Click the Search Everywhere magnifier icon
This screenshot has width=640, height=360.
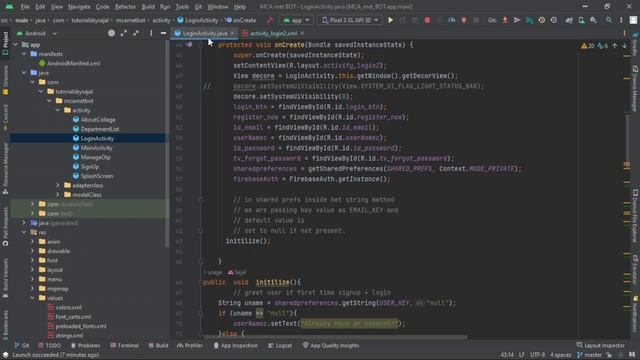click(x=609, y=20)
